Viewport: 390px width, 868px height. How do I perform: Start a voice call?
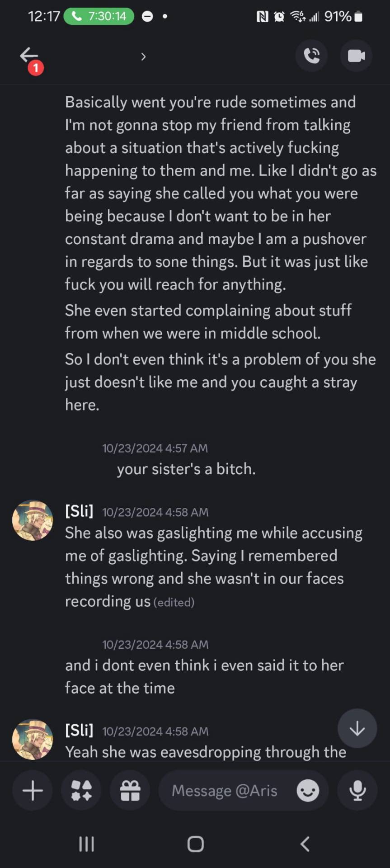pos(311,56)
